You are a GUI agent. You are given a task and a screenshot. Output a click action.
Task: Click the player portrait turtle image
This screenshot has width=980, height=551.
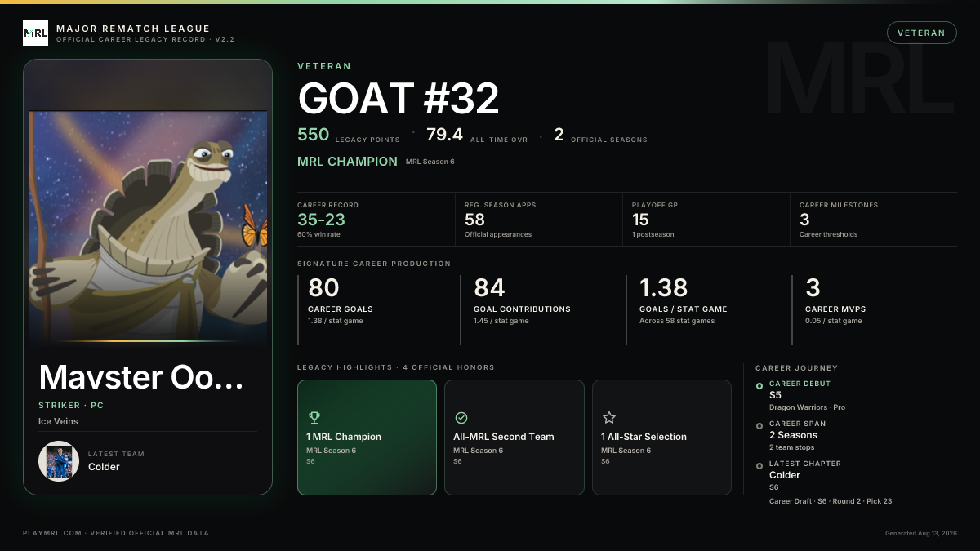click(148, 226)
